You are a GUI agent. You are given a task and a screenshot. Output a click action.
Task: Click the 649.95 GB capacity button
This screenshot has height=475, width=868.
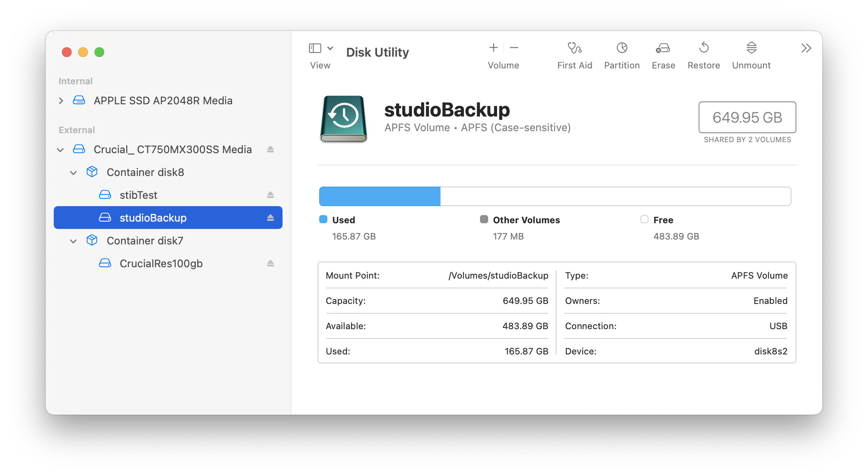[747, 118]
